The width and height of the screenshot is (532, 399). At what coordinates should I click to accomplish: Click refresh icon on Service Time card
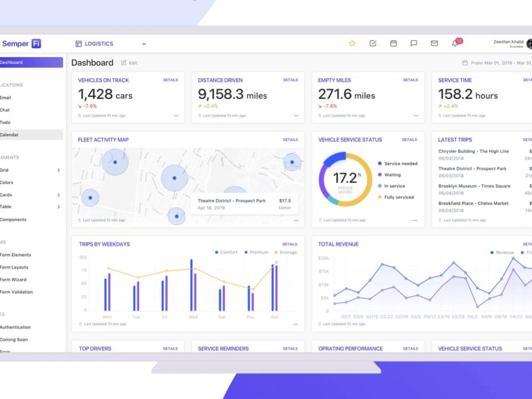coord(440,115)
